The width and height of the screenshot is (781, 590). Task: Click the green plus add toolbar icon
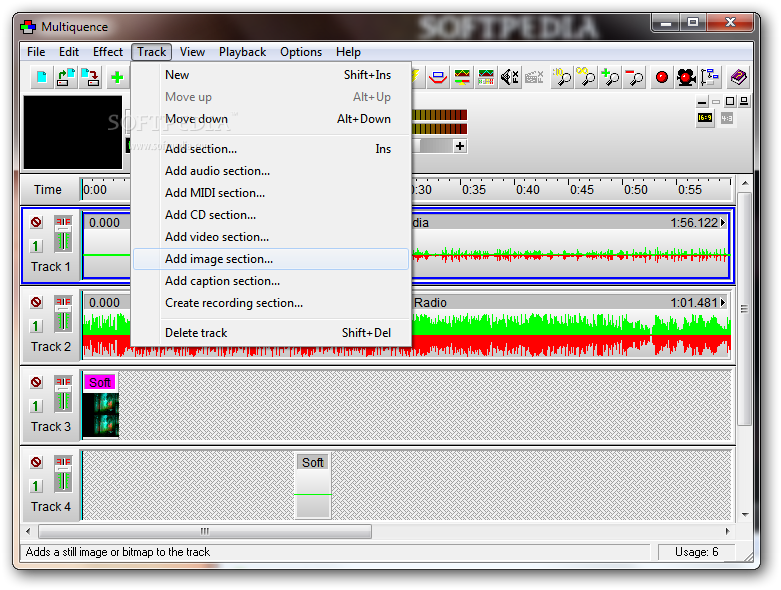click(x=117, y=77)
